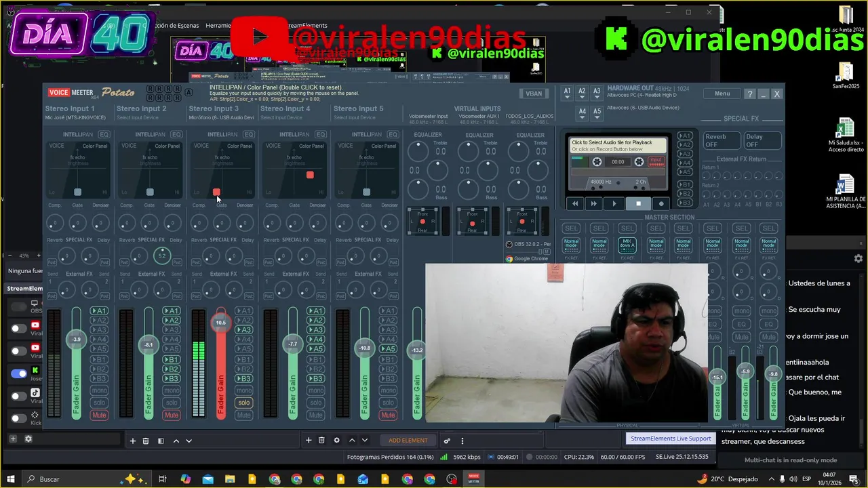Toggle Reverb OFF in Special FX

point(721,140)
